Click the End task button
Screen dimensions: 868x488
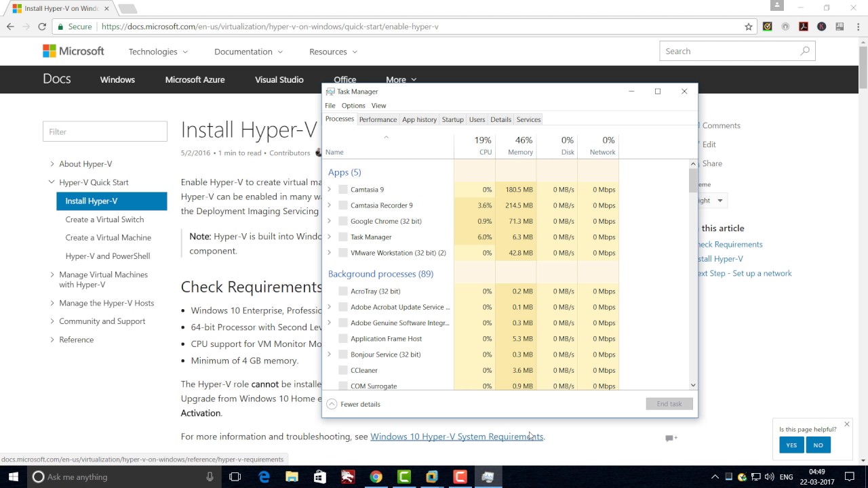coord(669,404)
